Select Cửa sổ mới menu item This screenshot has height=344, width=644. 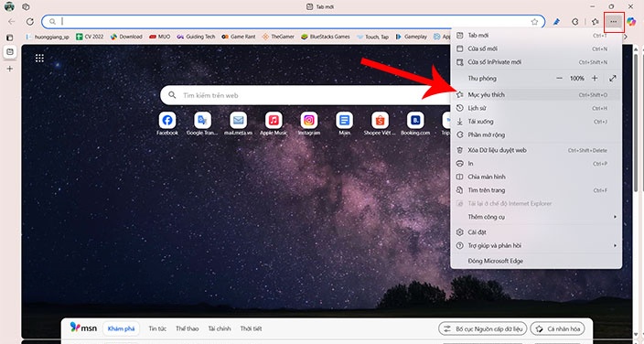[536, 48]
